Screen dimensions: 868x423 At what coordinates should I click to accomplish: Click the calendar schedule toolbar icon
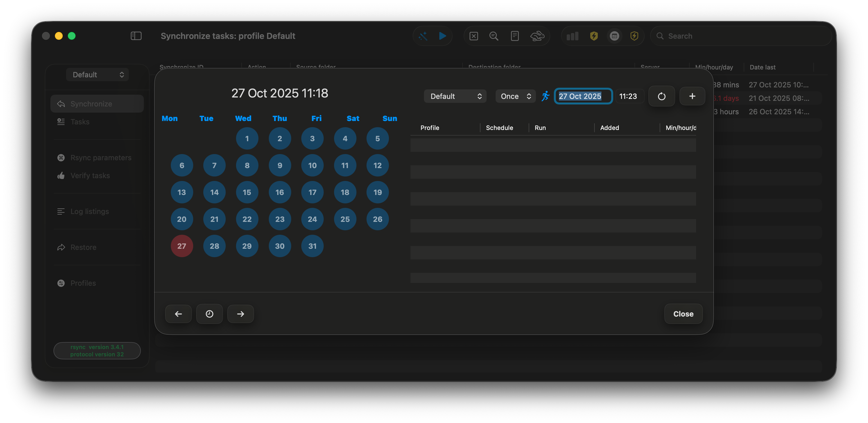[x=614, y=36]
